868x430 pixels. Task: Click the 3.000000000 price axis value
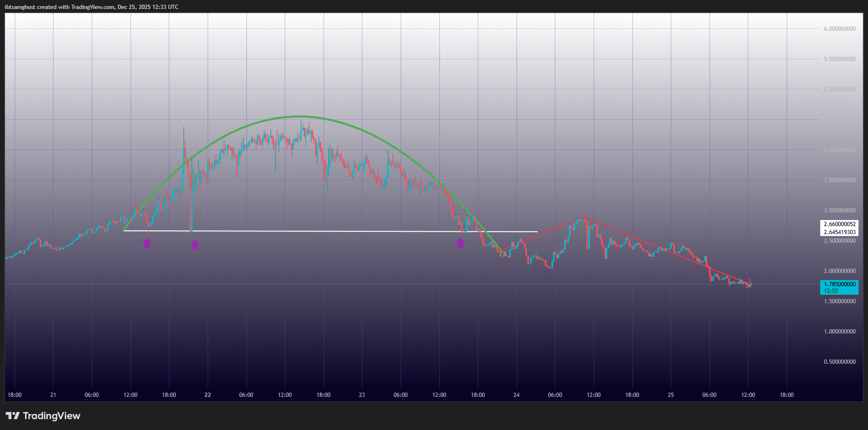coord(840,211)
